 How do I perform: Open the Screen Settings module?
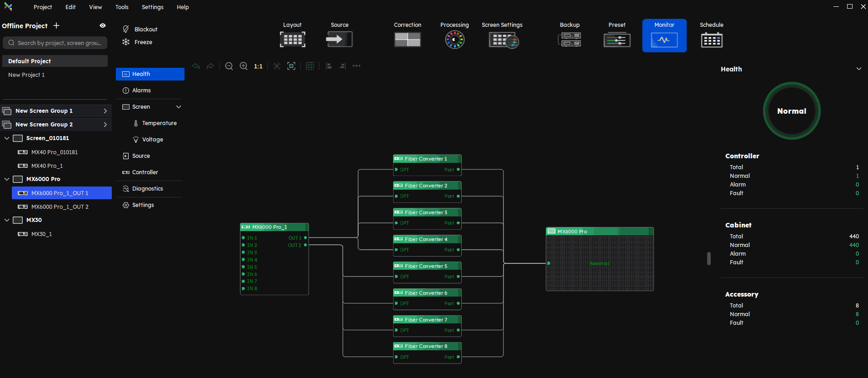click(503, 40)
